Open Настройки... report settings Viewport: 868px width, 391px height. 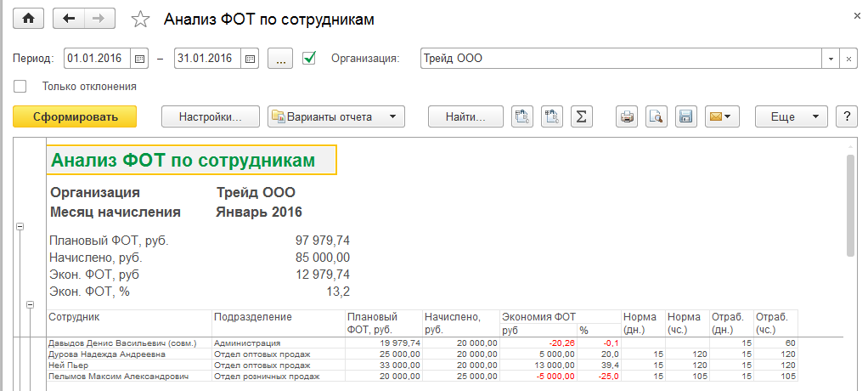tap(211, 116)
